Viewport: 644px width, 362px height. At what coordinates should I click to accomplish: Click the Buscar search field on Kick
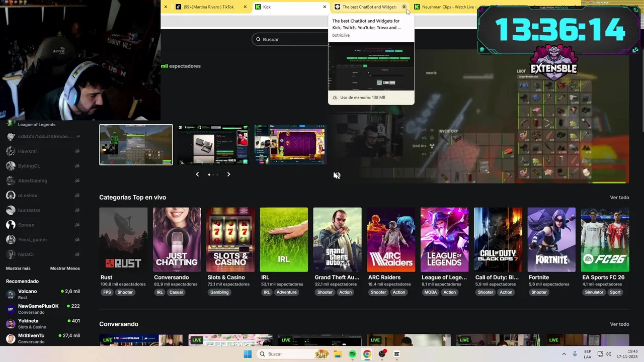point(290,39)
